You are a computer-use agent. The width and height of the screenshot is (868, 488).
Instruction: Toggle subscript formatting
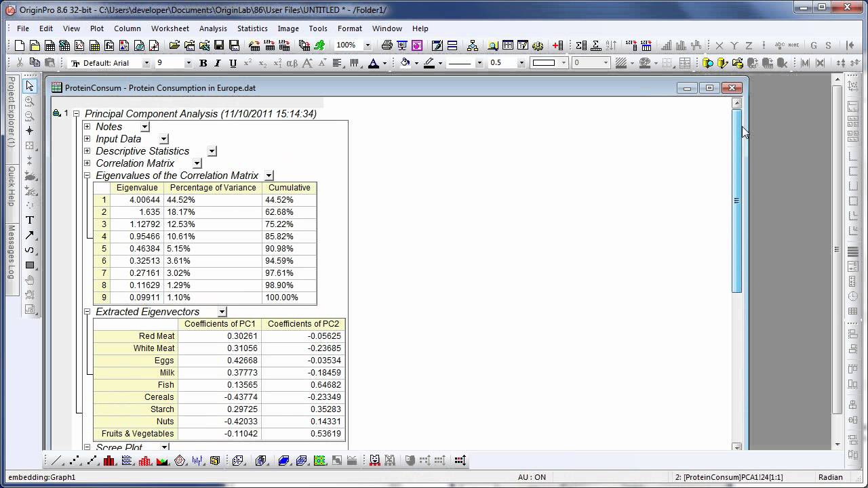coord(262,63)
